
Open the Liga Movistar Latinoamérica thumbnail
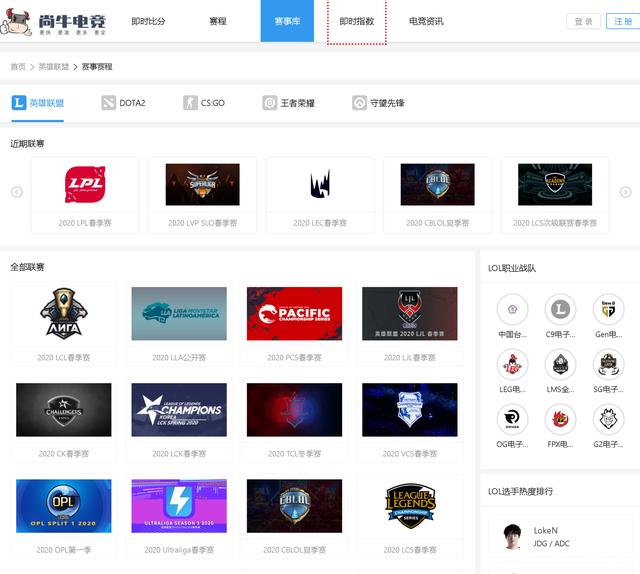point(179,314)
